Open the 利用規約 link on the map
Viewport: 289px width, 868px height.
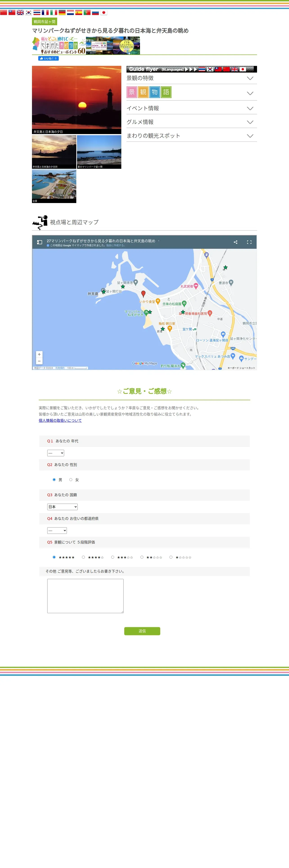click(x=60, y=368)
